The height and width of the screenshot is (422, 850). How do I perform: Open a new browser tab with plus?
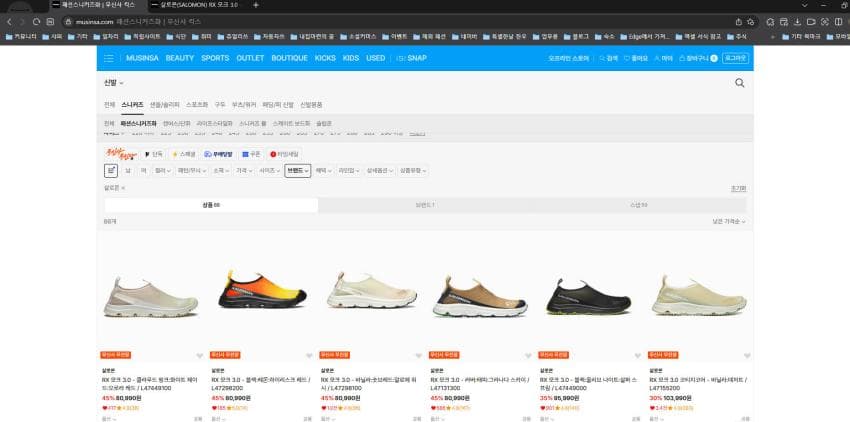256,5
